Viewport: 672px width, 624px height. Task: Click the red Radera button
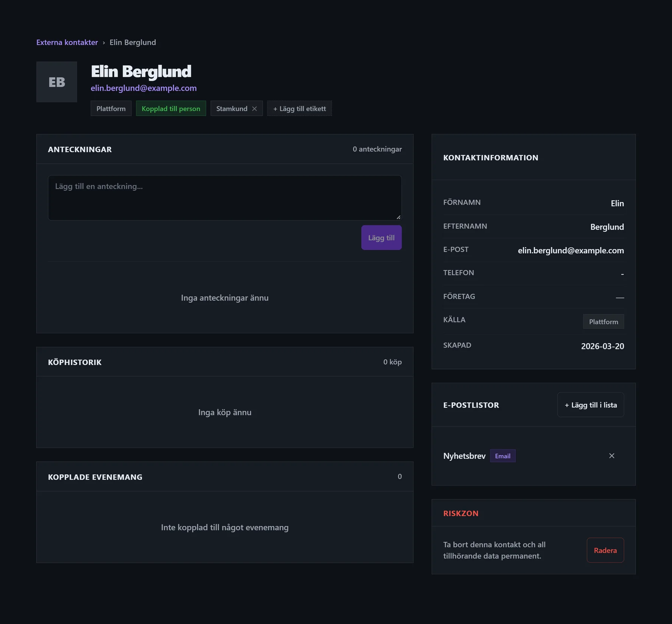click(605, 550)
